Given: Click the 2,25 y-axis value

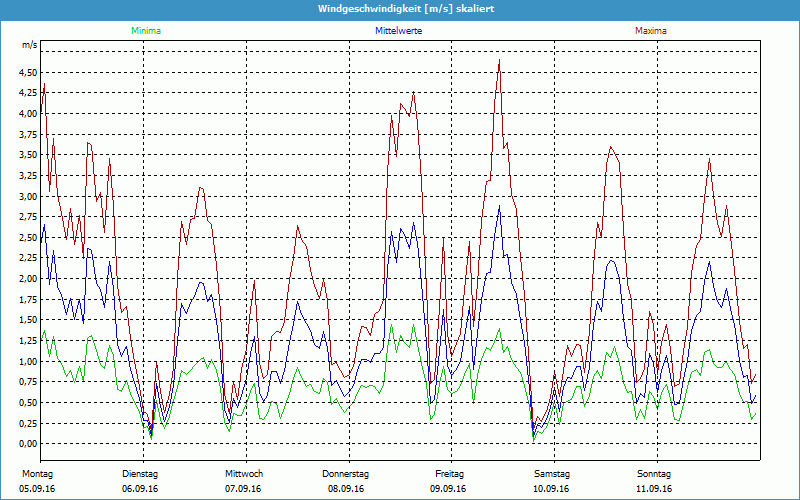Looking at the screenshot, I should (28, 258).
